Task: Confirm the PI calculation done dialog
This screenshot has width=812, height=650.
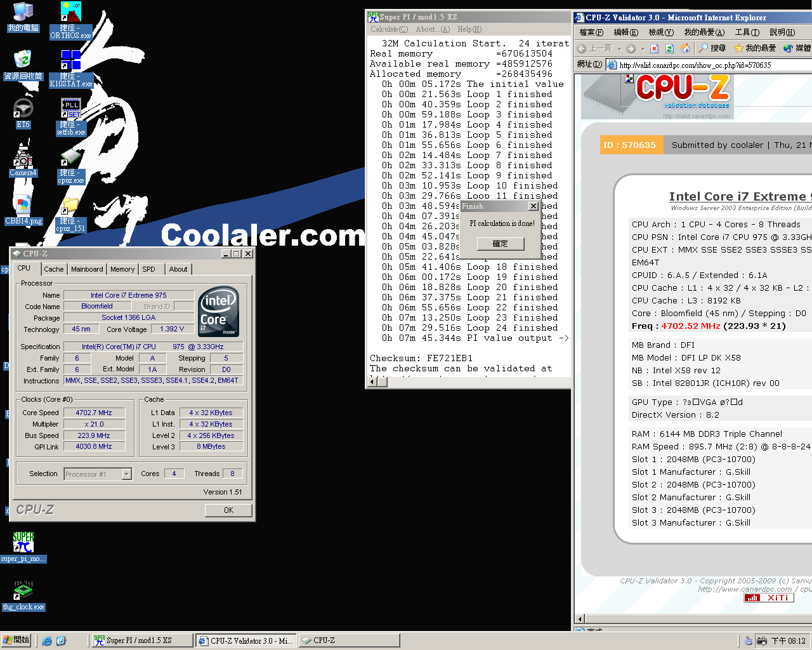Action: tap(501, 244)
